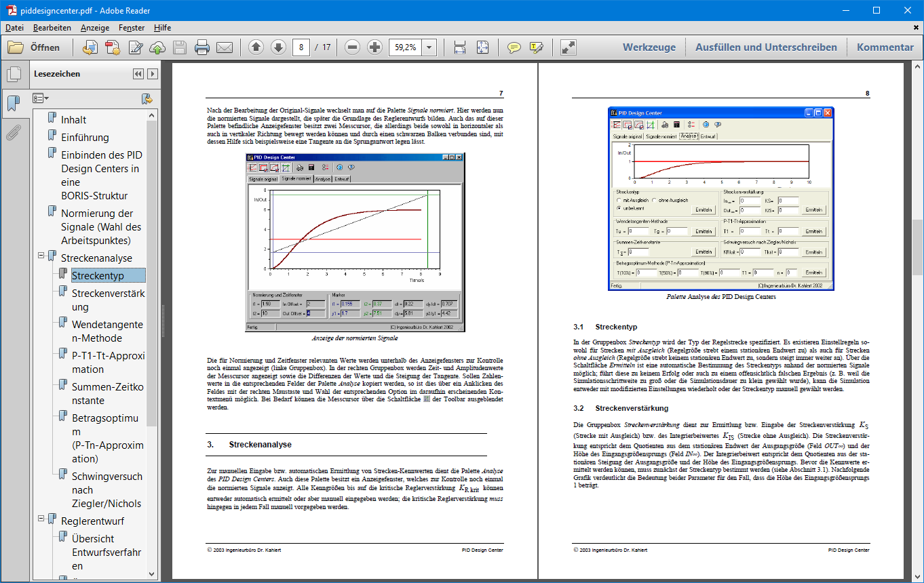This screenshot has width=924, height=583.
Task: Click the send by email envelope icon
Action: tap(225, 47)
